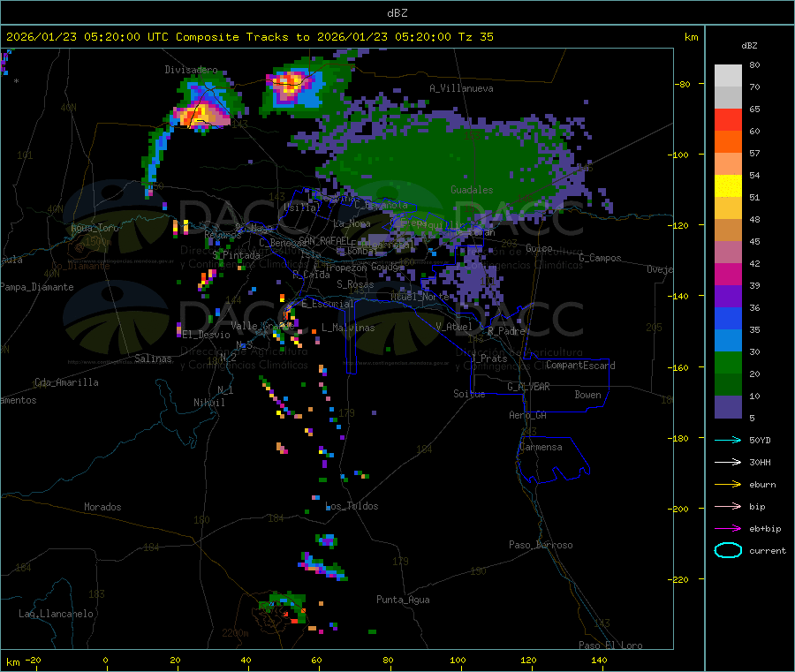This screenshot has height=672, width=795.
Task: Click the 'La_Nora' map label
Action: tap(352, 223)
